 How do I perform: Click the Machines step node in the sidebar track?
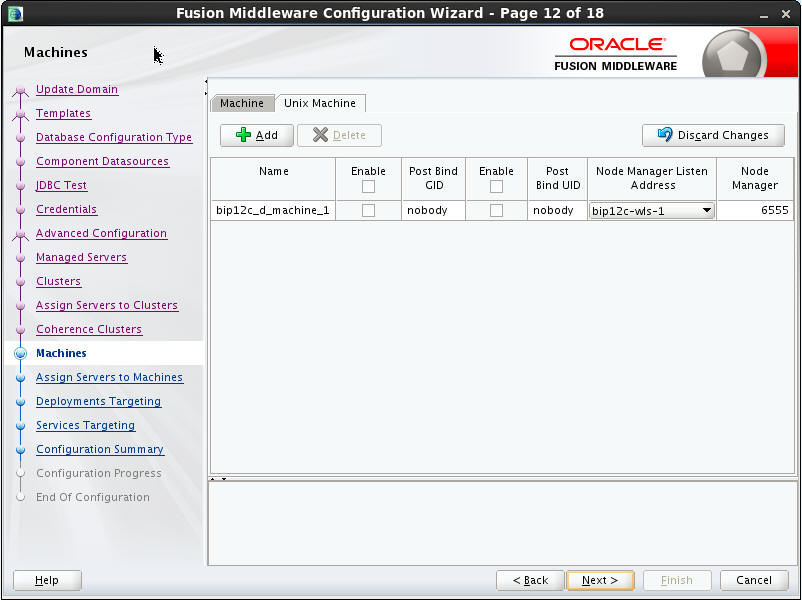[22, 353]
